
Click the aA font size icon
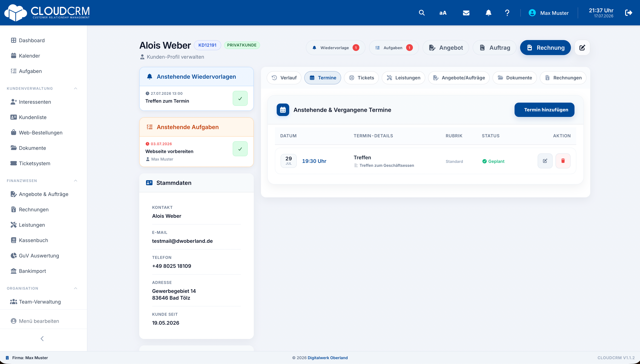click(443, 13)
